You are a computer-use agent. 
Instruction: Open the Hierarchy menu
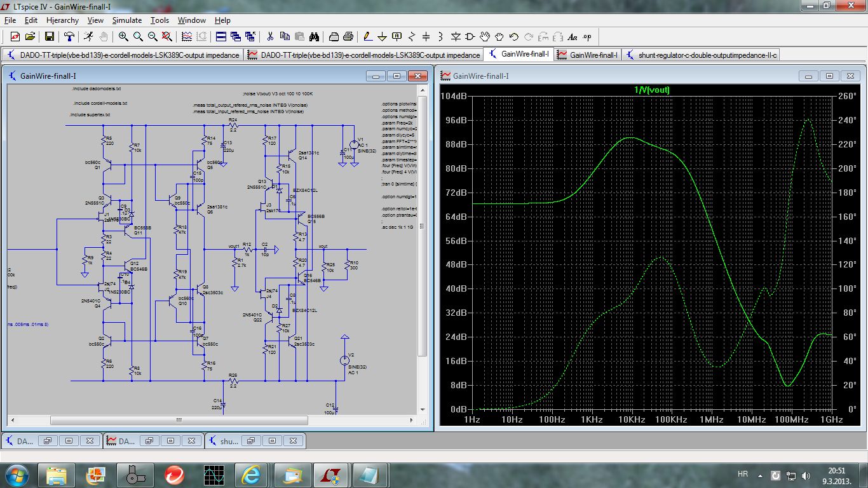62,20
